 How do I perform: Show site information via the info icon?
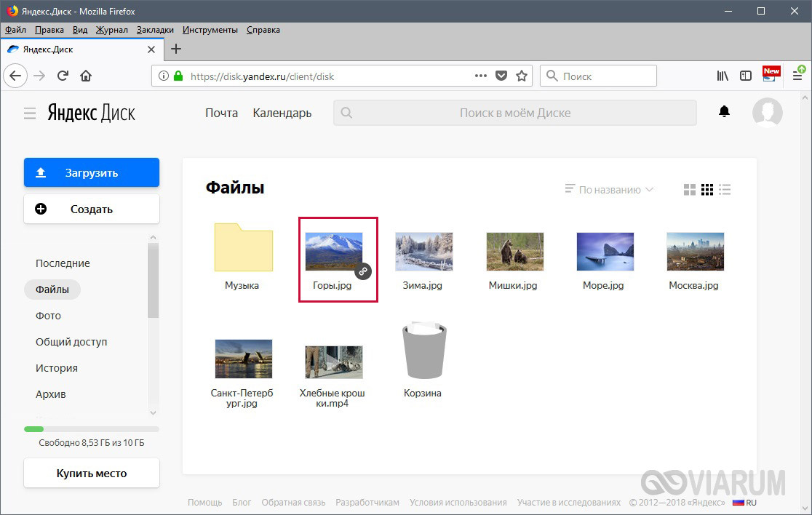tap(164, 76)
